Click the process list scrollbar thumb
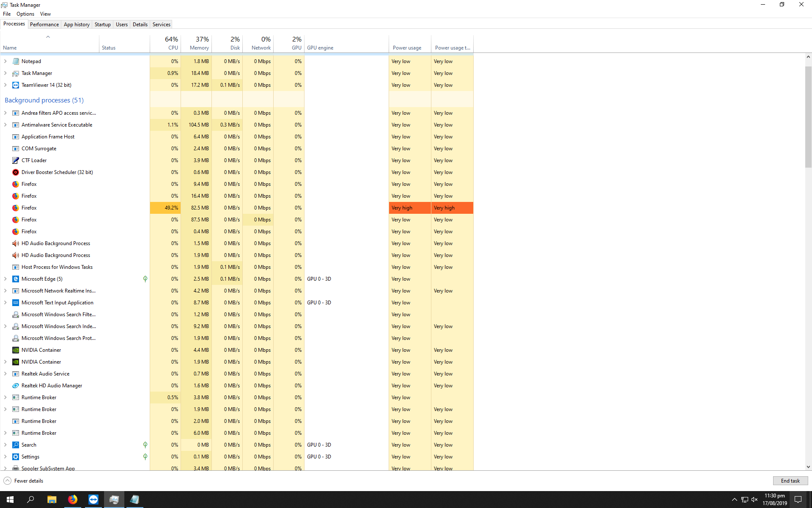 808,116
